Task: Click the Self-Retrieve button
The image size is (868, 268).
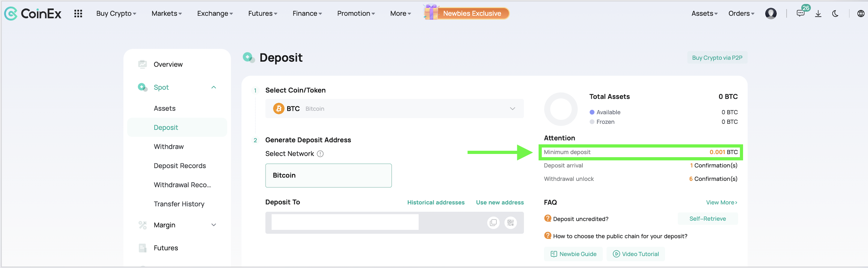Action: pyautogui.click(x=708, y=219)
